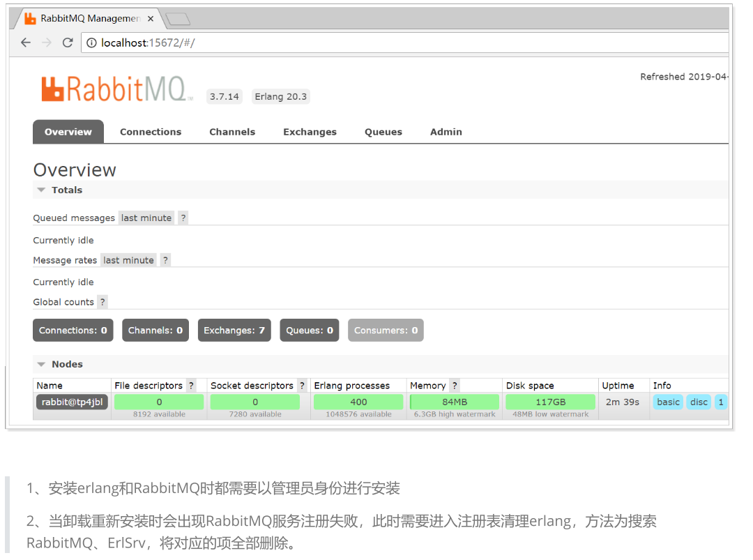Click the Connections: 0 count button
The height and width of the screenshot is (560, 753).
pyautogui.click(x=73, y=331)
